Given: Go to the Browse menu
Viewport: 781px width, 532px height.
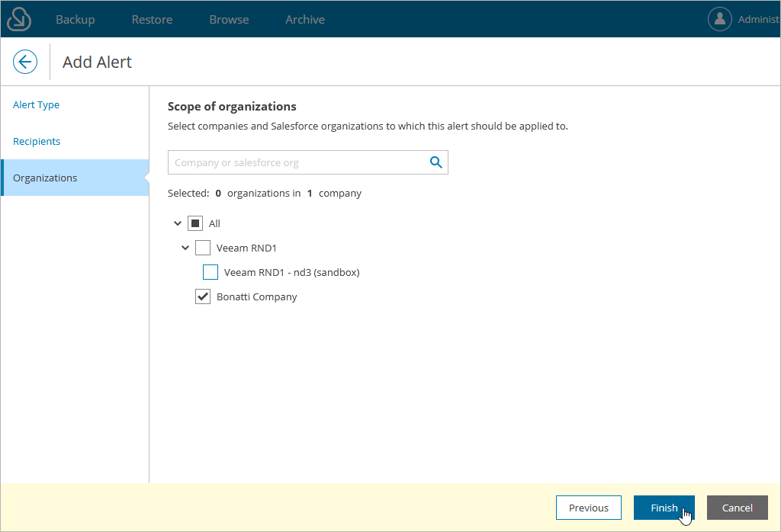Looking at the screenshot, I should click(x=229, y=20).
